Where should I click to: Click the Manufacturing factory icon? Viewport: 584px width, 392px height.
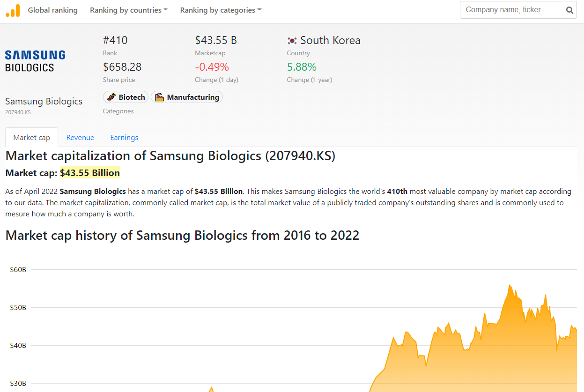[x=160, y=97]
